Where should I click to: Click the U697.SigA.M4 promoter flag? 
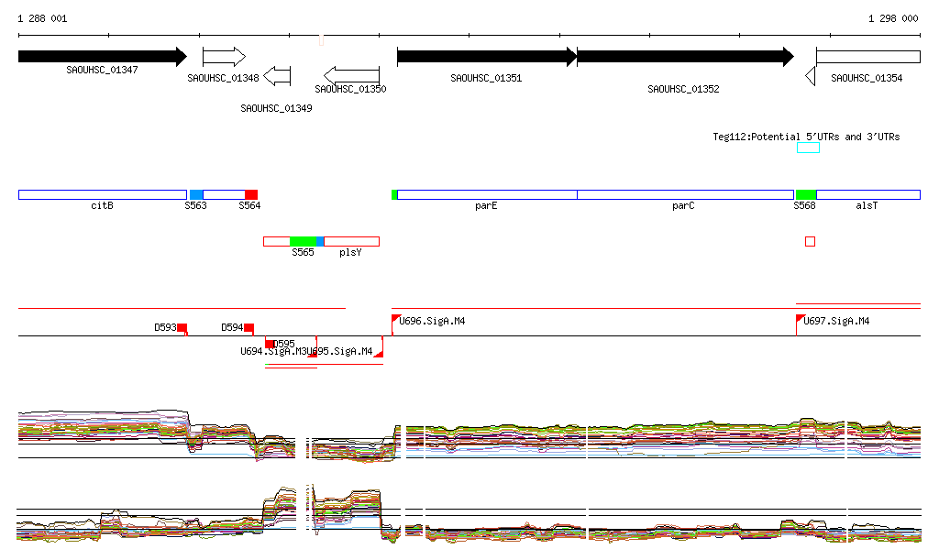[x=801, y=319]
